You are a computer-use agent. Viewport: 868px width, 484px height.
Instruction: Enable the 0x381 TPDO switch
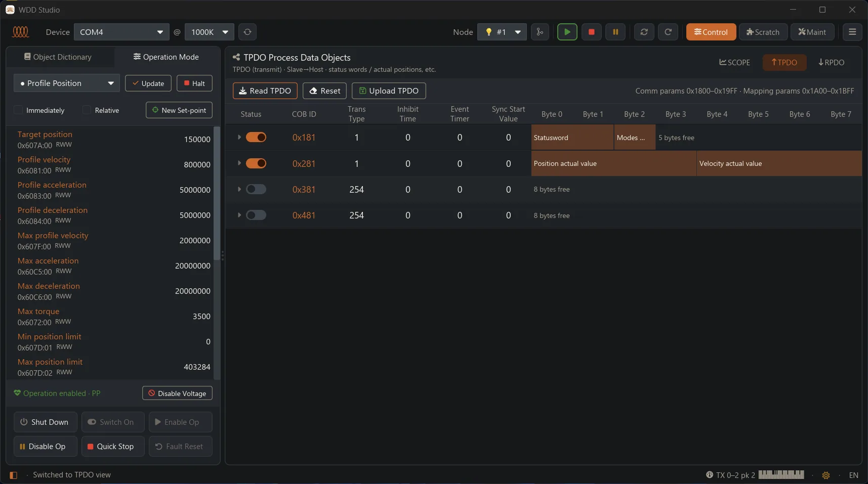click(256, 189)
